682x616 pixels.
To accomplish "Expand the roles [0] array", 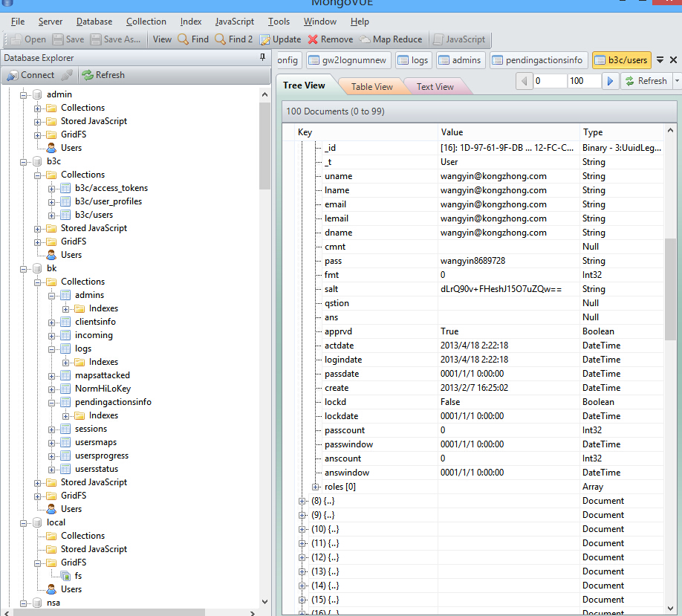I will click(x=316, y=487).
